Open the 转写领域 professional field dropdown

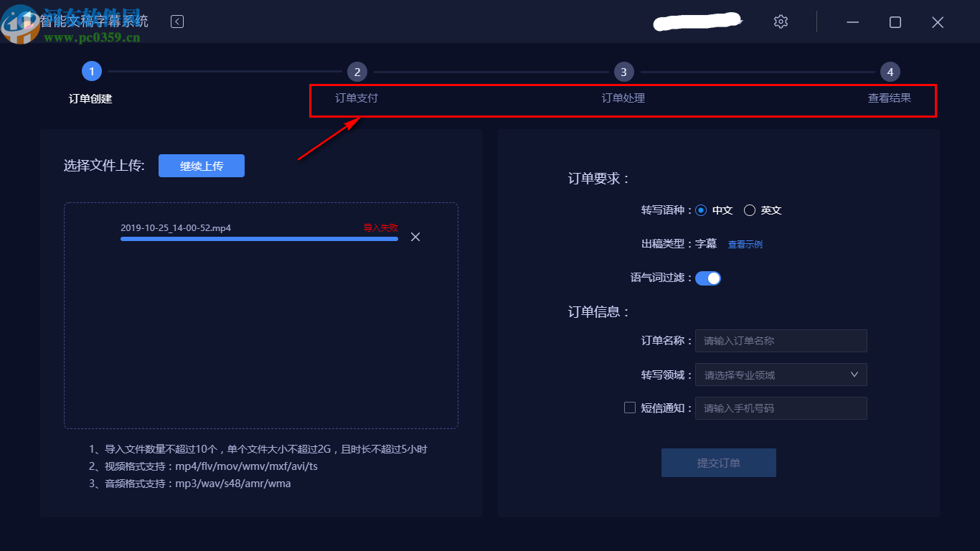coord(781,374)
